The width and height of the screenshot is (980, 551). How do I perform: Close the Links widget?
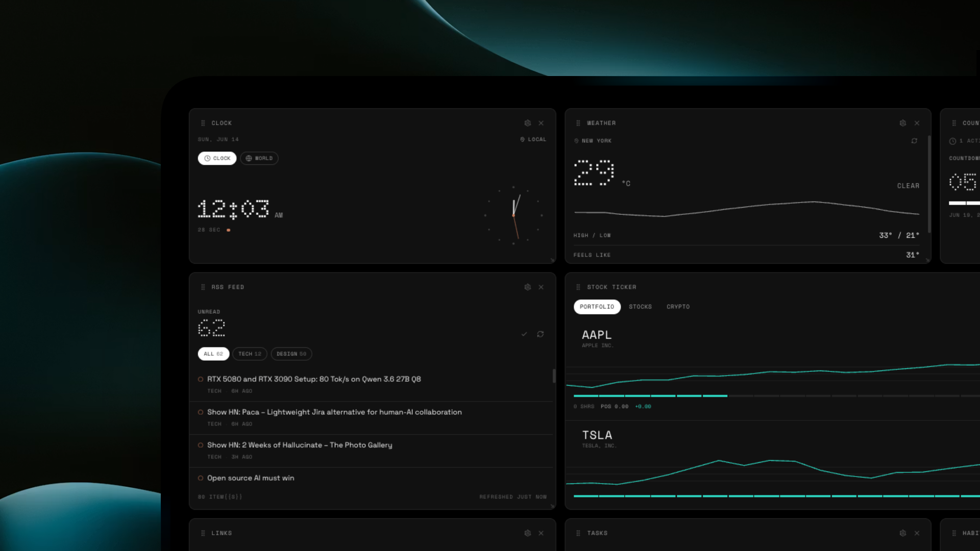541,533
